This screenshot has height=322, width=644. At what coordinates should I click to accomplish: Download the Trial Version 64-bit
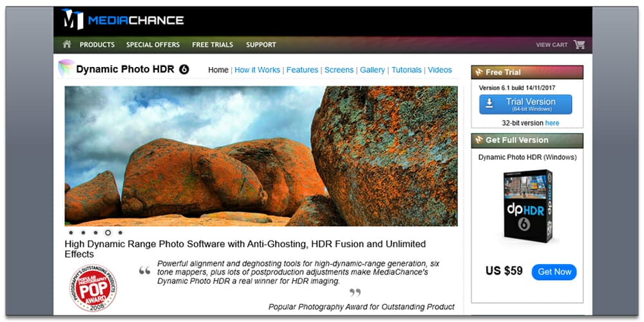[x=526, y=104]
